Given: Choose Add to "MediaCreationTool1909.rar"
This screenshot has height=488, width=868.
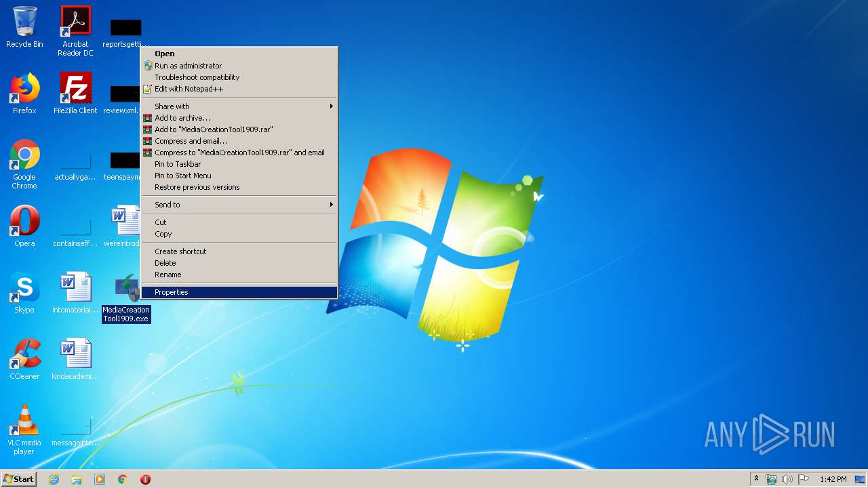Looking at the screenshot, I should [239, 129].
